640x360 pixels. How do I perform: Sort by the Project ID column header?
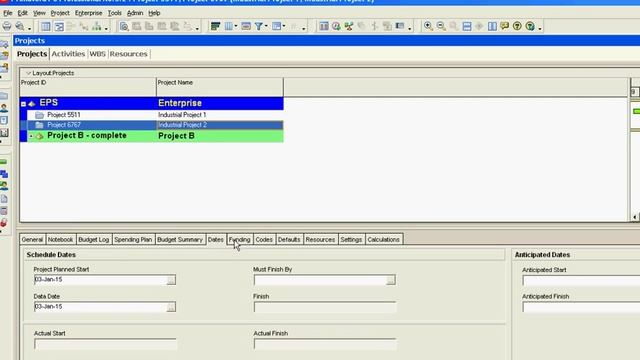point(88,87)
